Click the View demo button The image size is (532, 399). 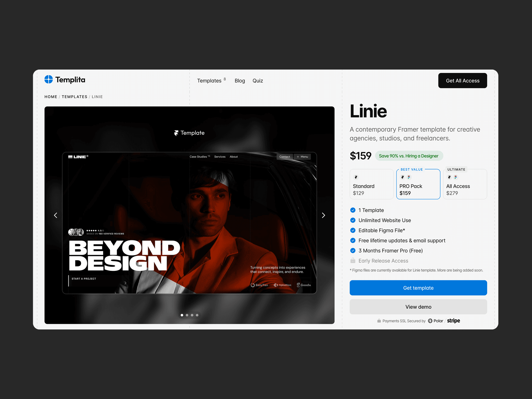(418, 307)
